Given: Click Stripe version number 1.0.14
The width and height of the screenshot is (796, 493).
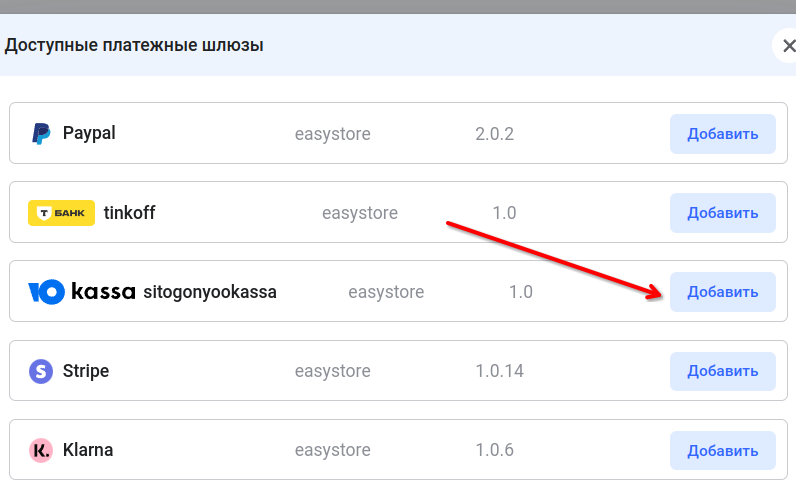Looking at the screenshot, I should 499,371.
